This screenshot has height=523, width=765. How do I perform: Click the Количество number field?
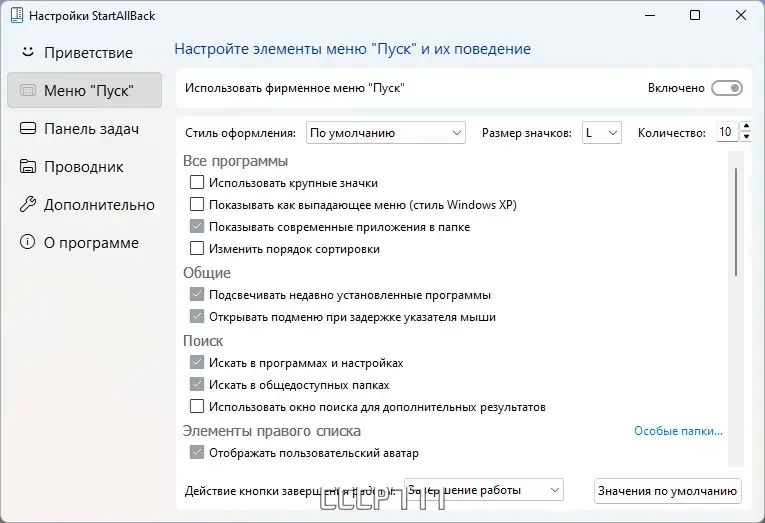pos(728,132)
